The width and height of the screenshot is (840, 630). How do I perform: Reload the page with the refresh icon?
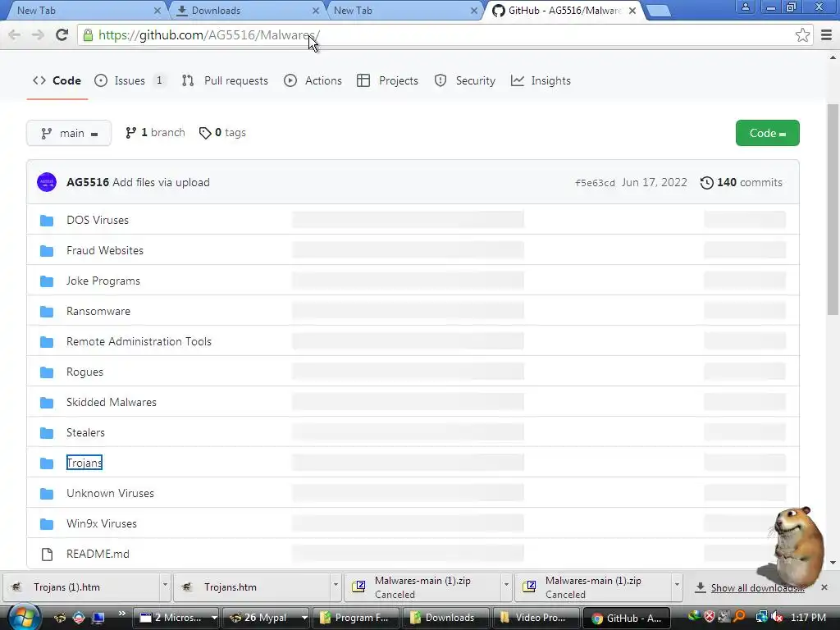(62, 34)
